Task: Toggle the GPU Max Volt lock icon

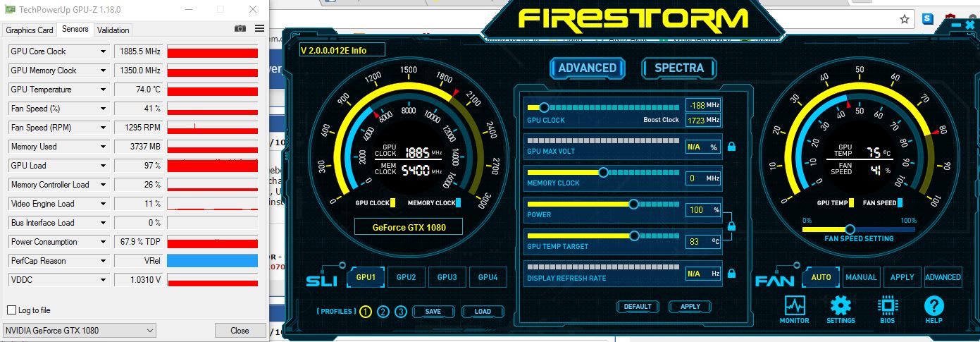Action: point(731,147)
